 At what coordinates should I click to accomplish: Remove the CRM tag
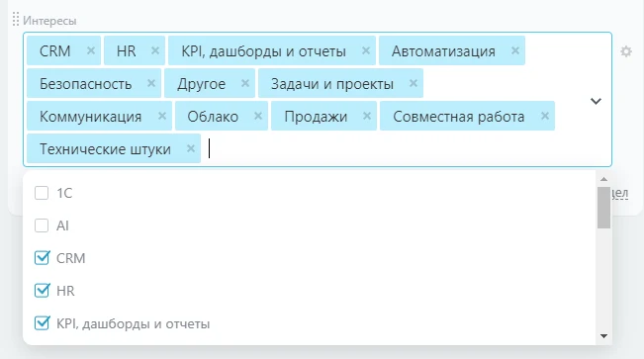point(91,50)
